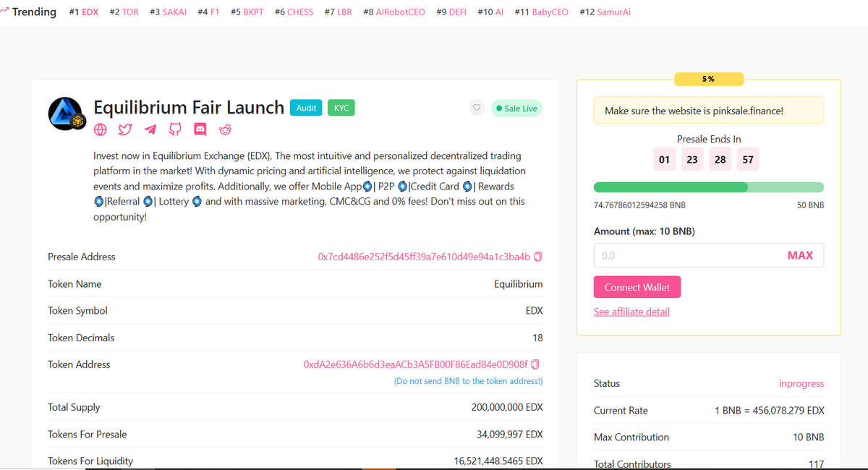The height and width of the screenshot is (470, 868).
Task: Click the Audit badge
Action: [306, 108]
